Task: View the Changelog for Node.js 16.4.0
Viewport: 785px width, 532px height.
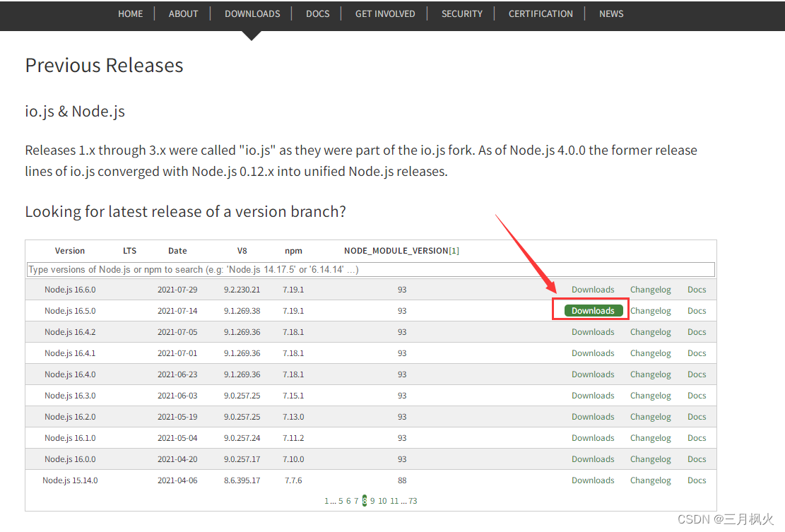Action: (650, 374)
